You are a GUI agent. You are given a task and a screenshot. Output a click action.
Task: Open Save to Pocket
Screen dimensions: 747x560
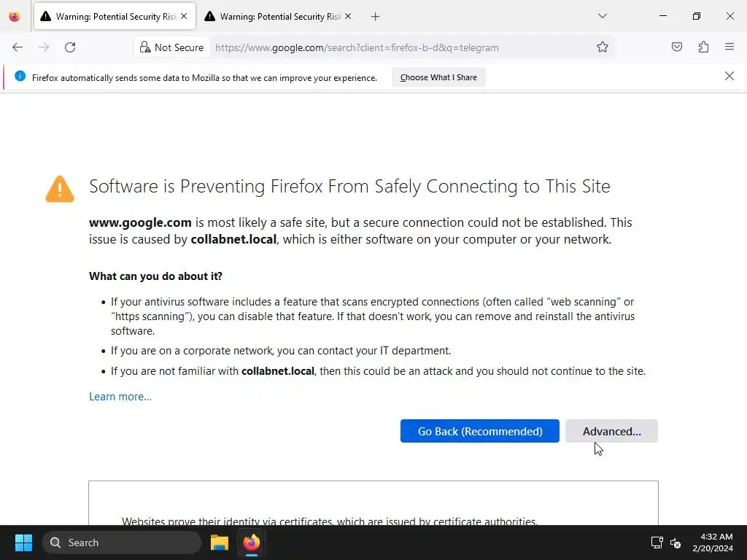(677, 47)
